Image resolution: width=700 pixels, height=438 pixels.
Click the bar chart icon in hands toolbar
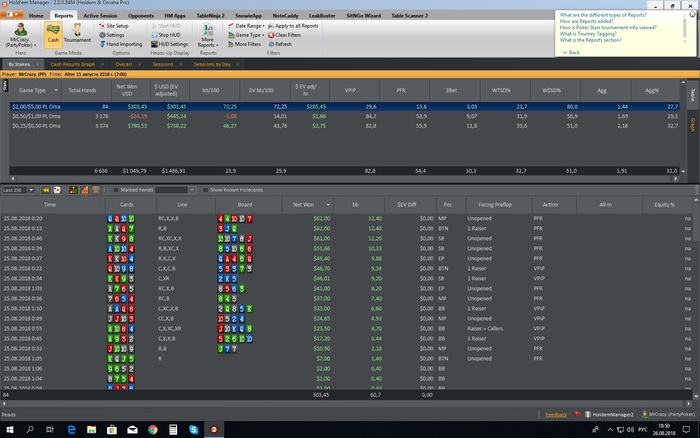click(x=73, y=190)
